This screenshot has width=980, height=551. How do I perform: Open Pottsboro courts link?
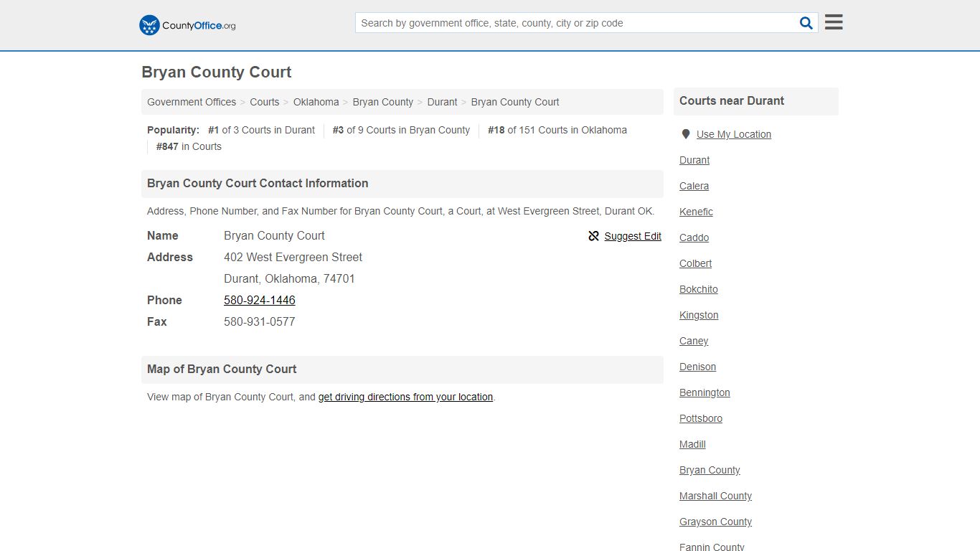701,418
